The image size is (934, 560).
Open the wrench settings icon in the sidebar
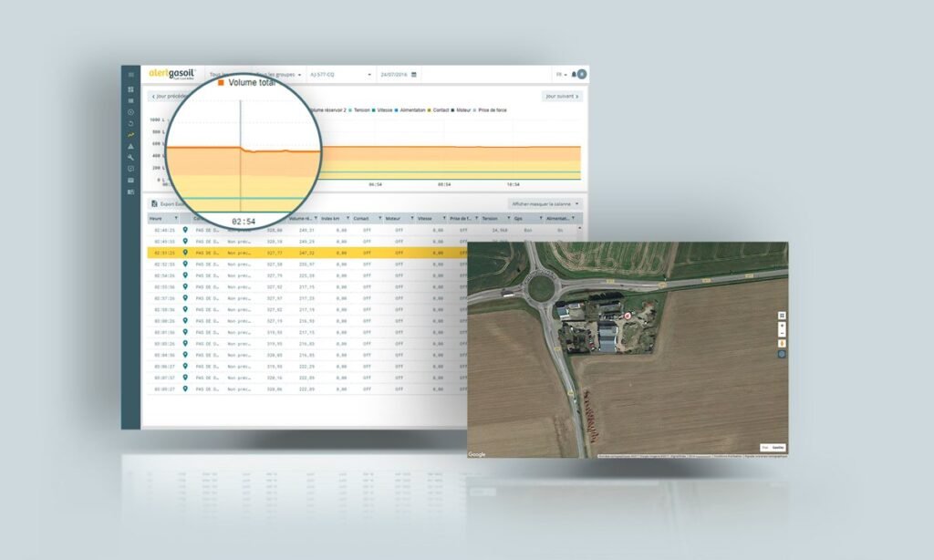(x=131, y=158)
